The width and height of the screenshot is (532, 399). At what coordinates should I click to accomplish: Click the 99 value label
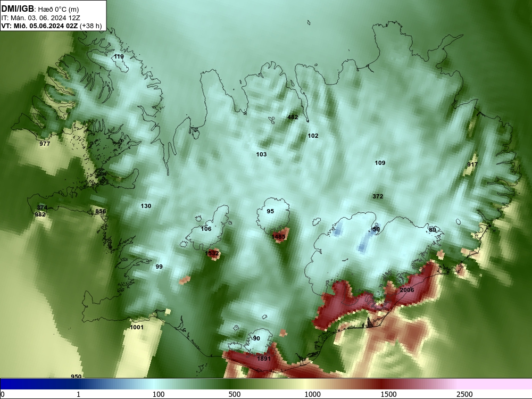[159, 267]
